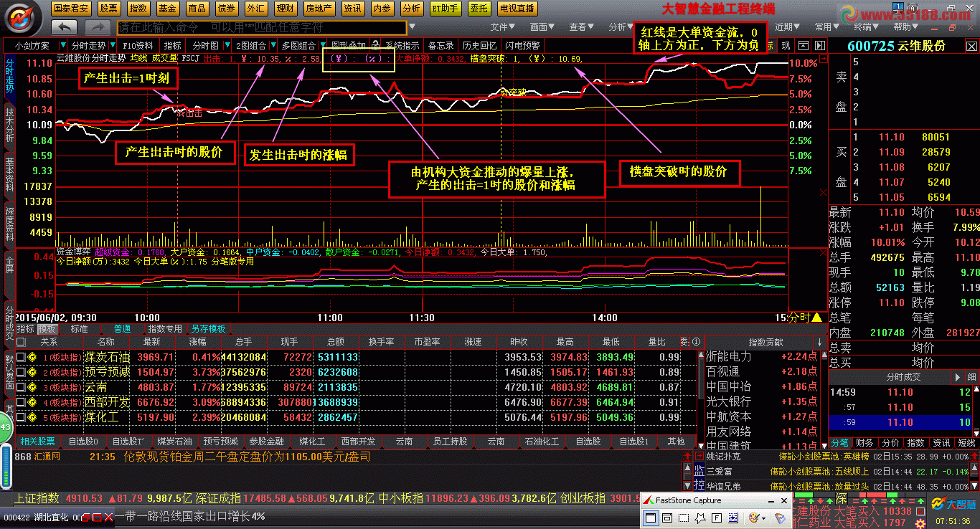Open the 深度资料 sidebar tab
The width and height of the screenshot is (980, 529).
9,224
